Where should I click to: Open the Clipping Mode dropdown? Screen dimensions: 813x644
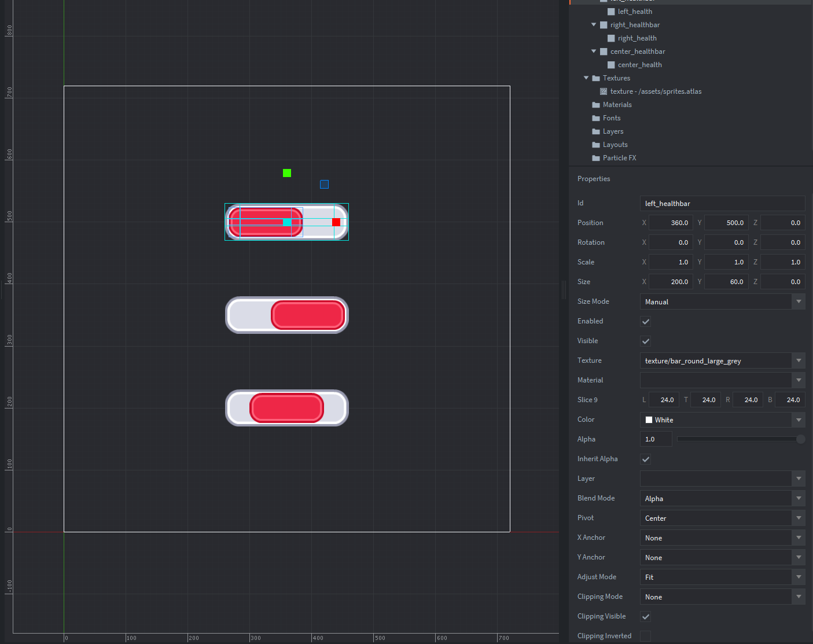click(723, 597)
